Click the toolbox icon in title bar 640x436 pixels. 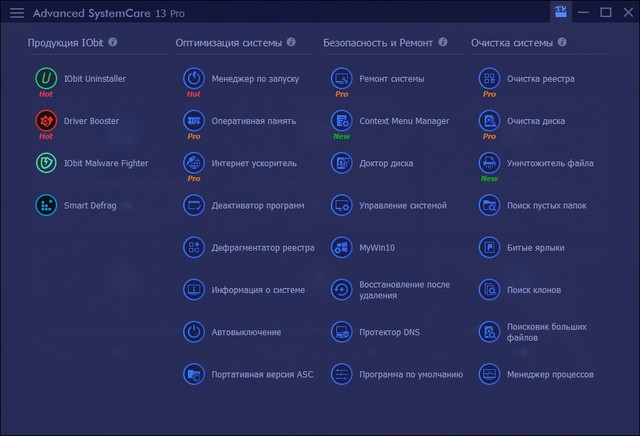pos(560,12)
